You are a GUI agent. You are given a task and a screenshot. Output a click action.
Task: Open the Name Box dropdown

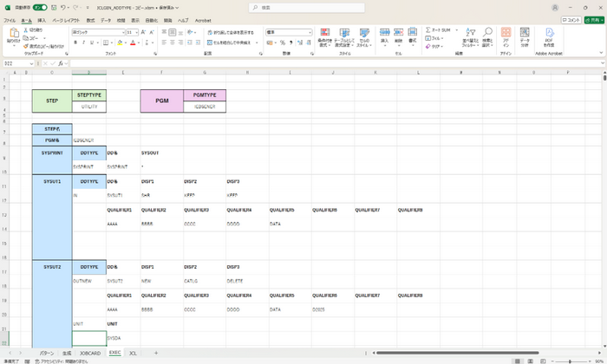(31, 63)
